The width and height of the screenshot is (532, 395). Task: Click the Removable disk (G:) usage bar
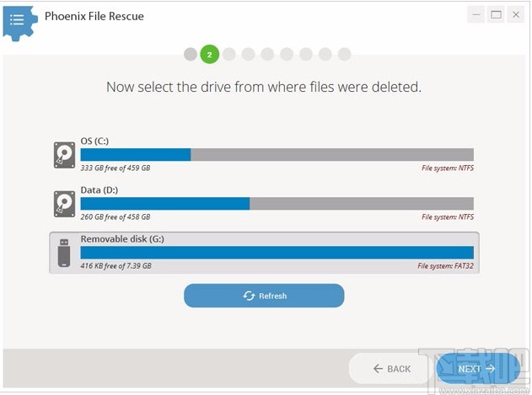coord(277,253)
